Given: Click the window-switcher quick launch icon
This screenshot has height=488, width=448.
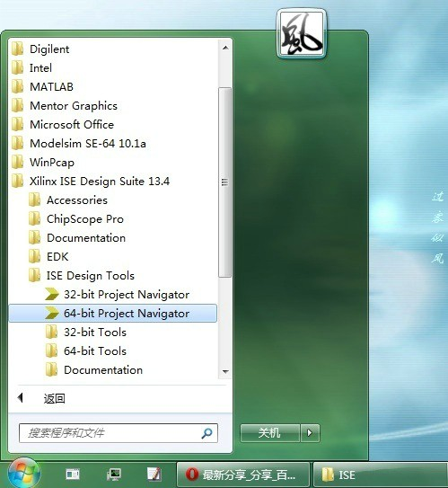Looking at the screenshot, I should pos(73,475).
